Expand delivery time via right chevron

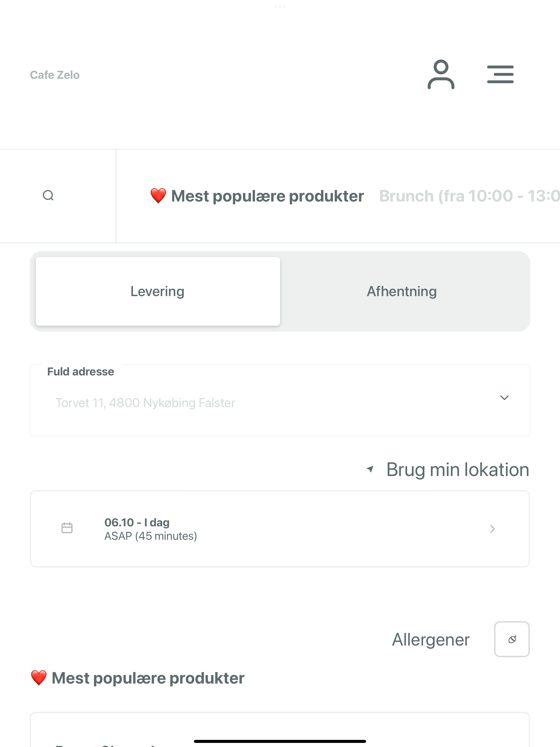[492, 529]
